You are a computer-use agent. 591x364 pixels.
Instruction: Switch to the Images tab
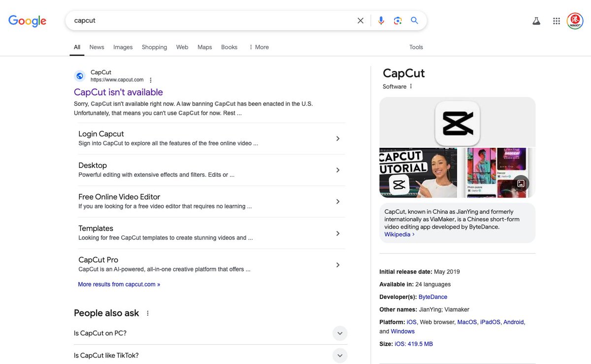coord(123,47)
